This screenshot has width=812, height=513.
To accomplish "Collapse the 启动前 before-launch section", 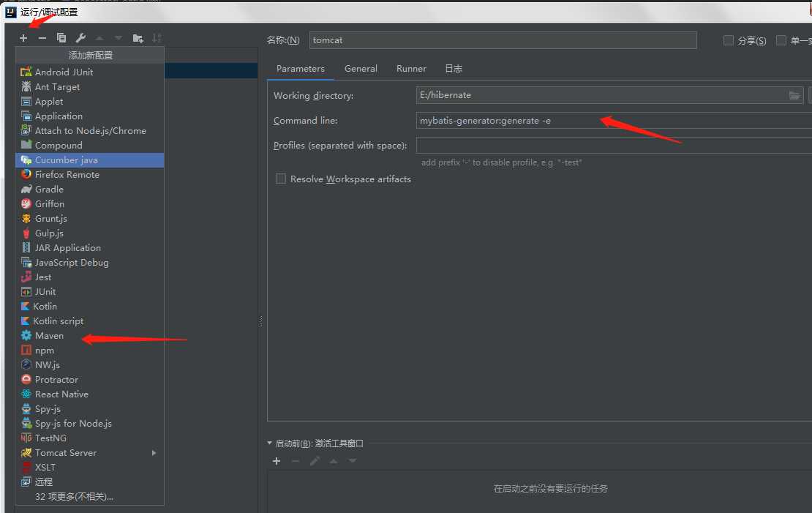I will 269,443.
